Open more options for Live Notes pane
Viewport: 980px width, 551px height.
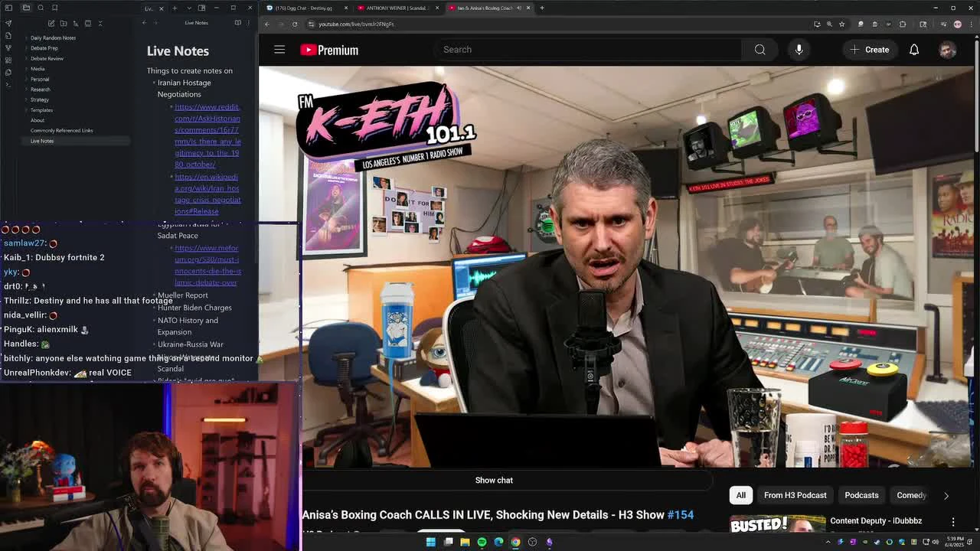(x=248, y=23)
